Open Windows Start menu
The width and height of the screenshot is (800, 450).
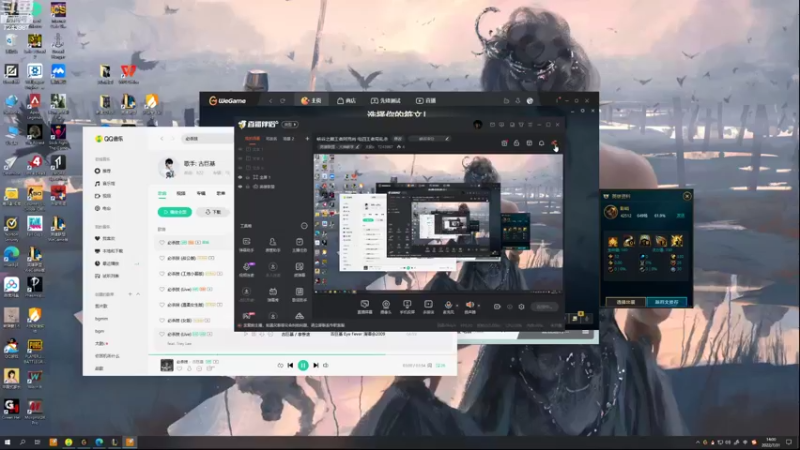tap(7, 442)
